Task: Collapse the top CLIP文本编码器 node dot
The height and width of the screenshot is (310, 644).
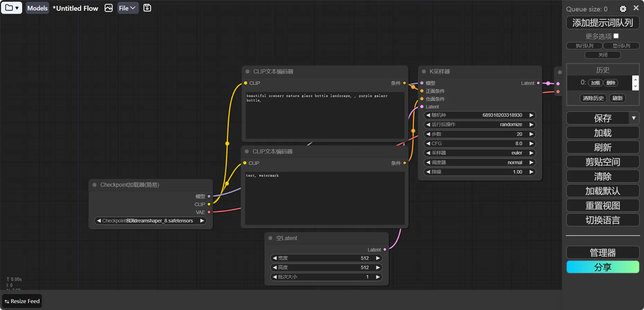Action: point(248,71)
